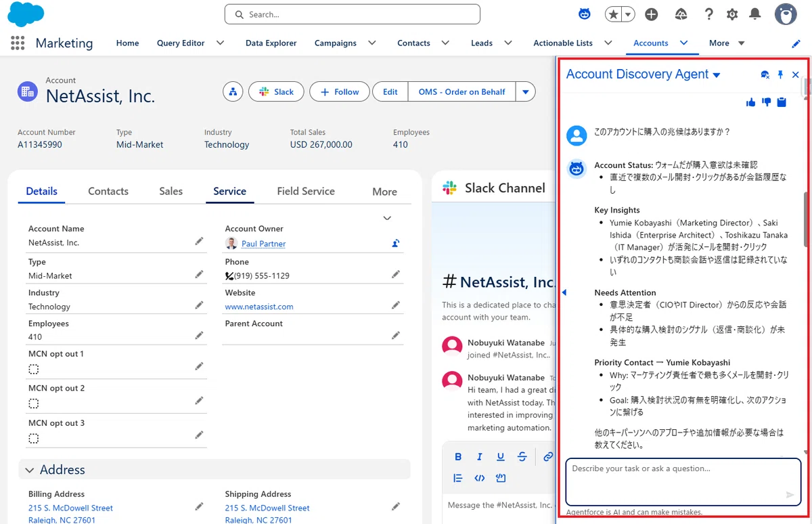The width and height of the screenshot is (812, 524).
Task: Open Billing Address 215 S. McDowell link
Action: click(x=70, y=508)
